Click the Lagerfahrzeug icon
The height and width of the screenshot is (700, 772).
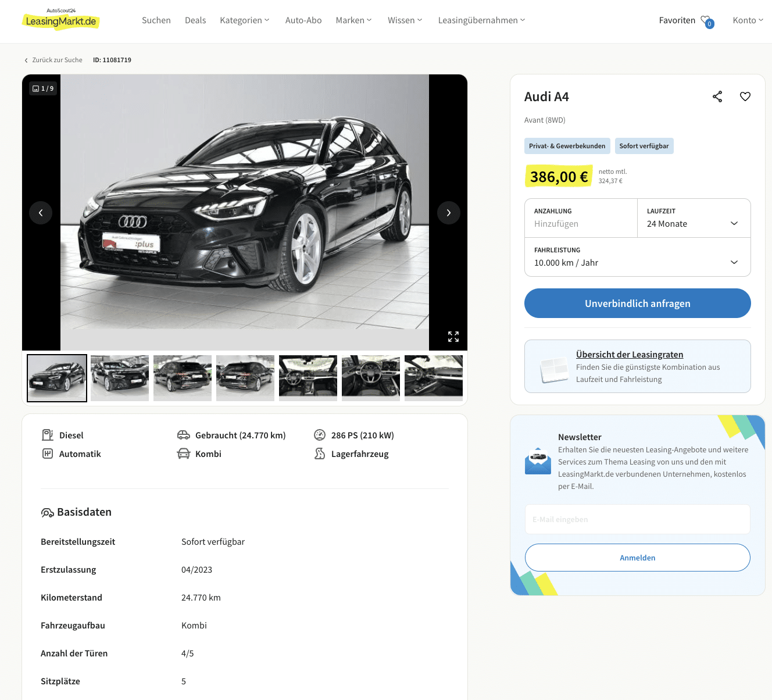click(320, 453)
